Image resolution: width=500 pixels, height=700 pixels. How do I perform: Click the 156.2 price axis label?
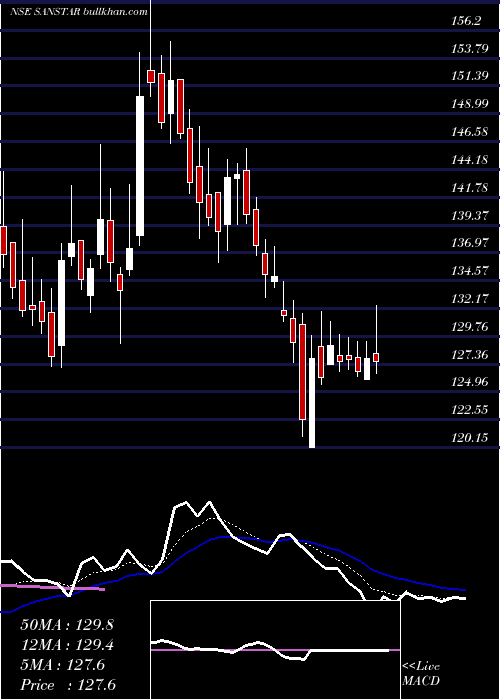(x=469, y=21)
